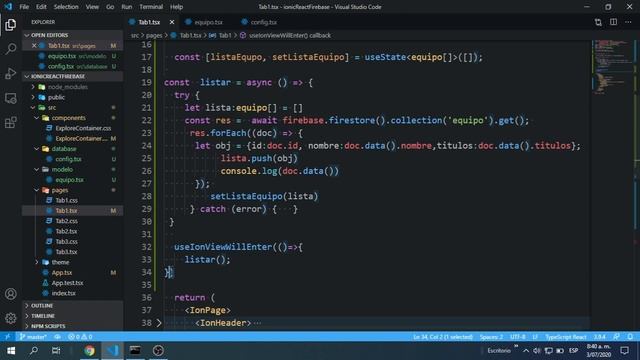
Task: Open the Windows action center icon
Action: tap(624, 351)
